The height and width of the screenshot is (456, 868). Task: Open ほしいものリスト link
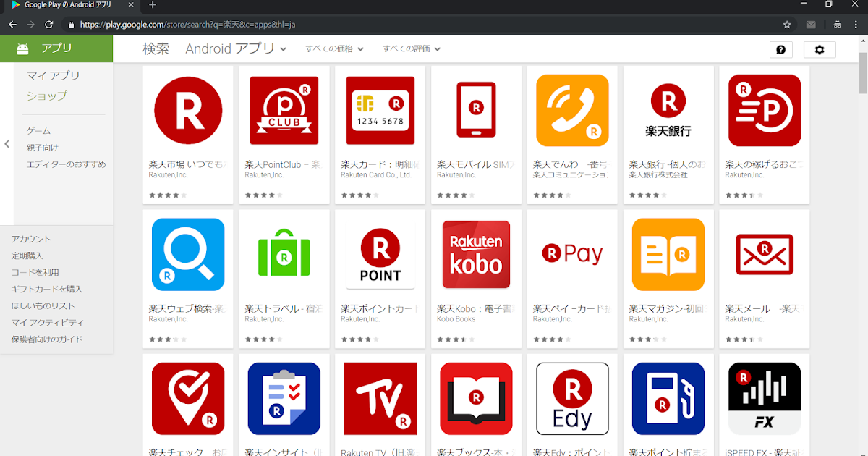pos(43,305)
